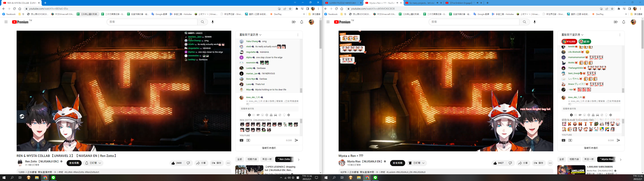Open 已訂閱 subscription dropdown for Ren Zotto
The width and height of the screenshot is (644, 181).
[x=93, y=163]
